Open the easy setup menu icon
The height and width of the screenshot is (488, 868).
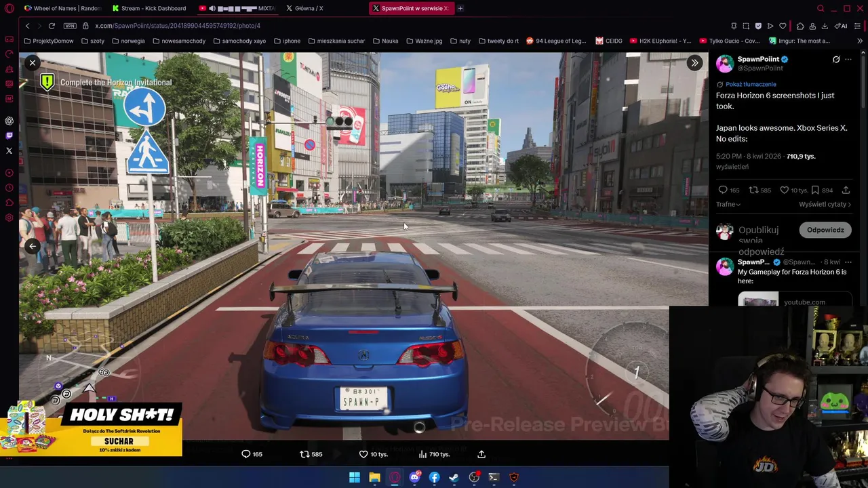[857, 26]
